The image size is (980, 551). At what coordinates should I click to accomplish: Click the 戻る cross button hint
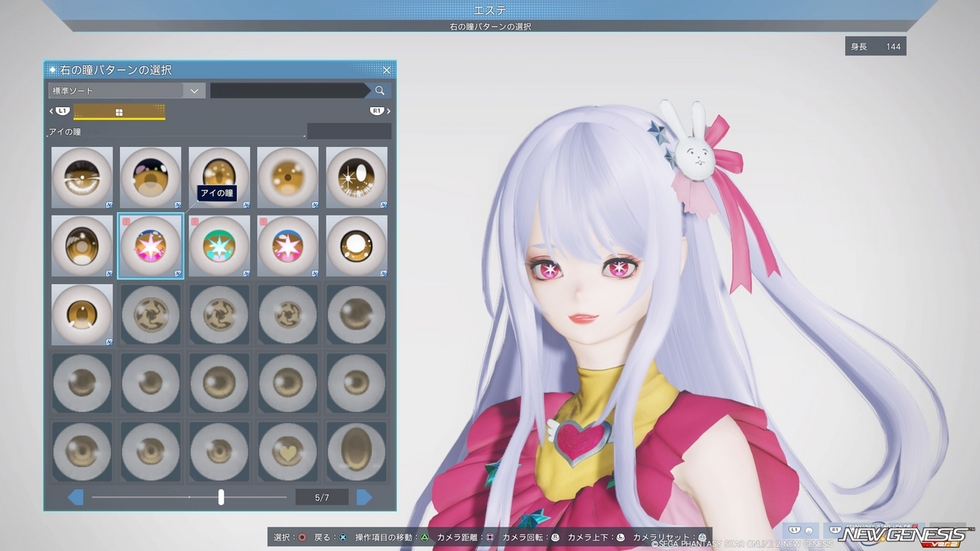(x=332, y=538)
